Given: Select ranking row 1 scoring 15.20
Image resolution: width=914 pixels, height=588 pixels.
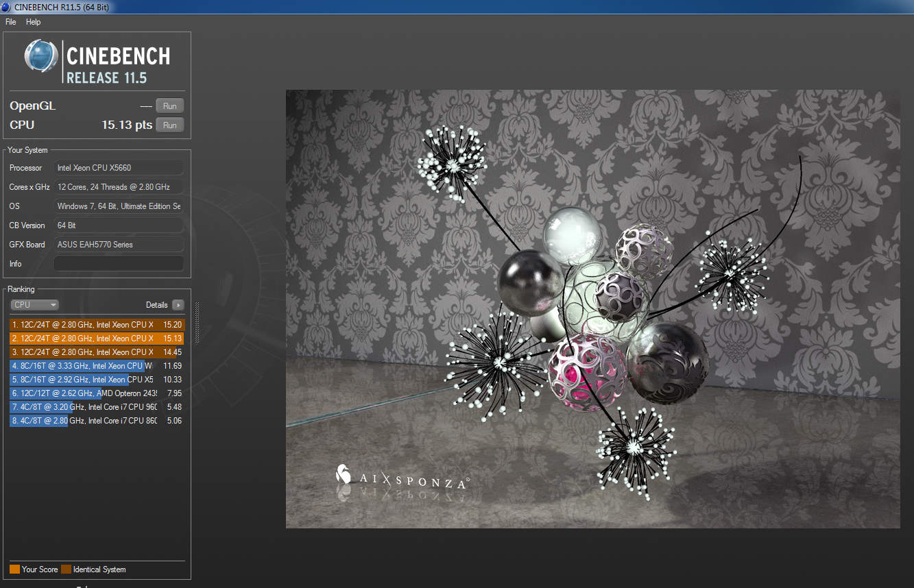Looking at the screenshot, I should pos(97,325).
